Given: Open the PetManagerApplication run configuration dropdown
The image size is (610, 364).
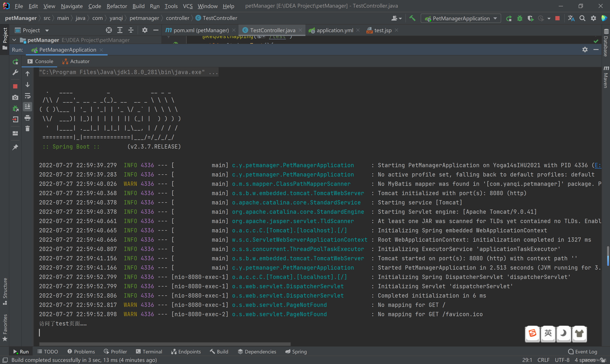Looking at the screenshot, I should (461, 18).
